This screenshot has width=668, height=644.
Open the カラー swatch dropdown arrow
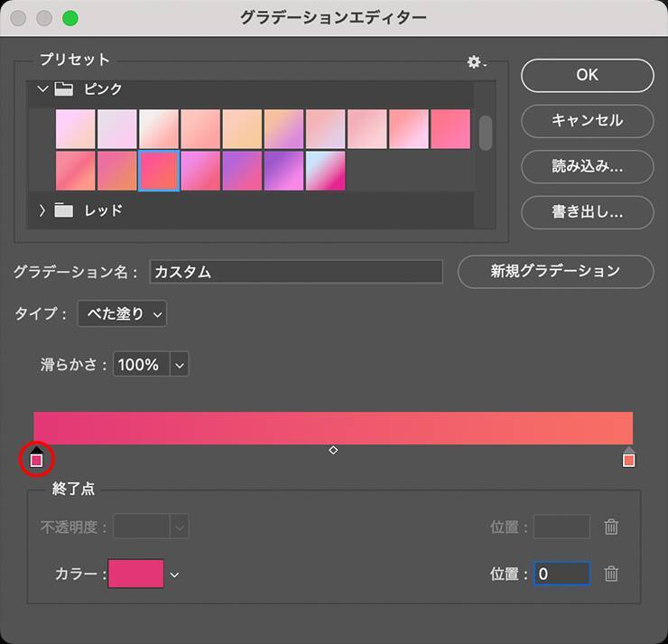tap(175, 574)
